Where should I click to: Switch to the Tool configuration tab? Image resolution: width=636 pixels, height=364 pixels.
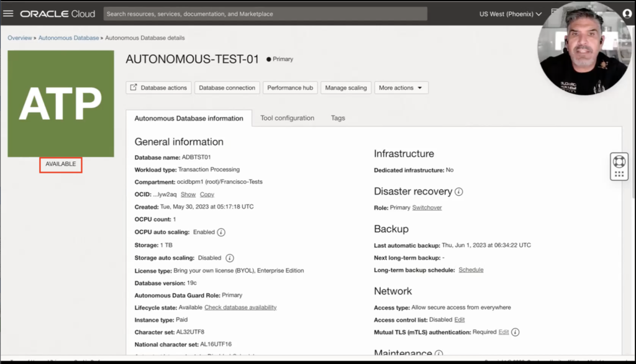point(287,118)
